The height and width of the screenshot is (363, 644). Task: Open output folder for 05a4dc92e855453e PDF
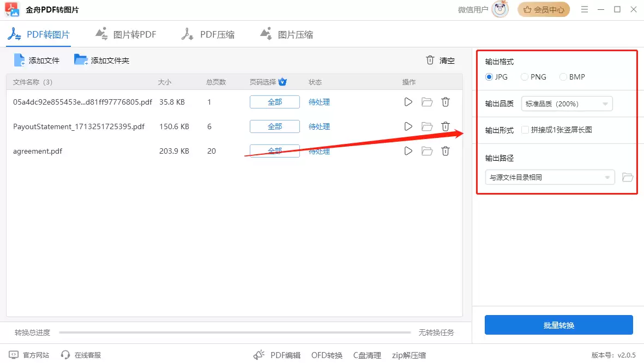427,101
